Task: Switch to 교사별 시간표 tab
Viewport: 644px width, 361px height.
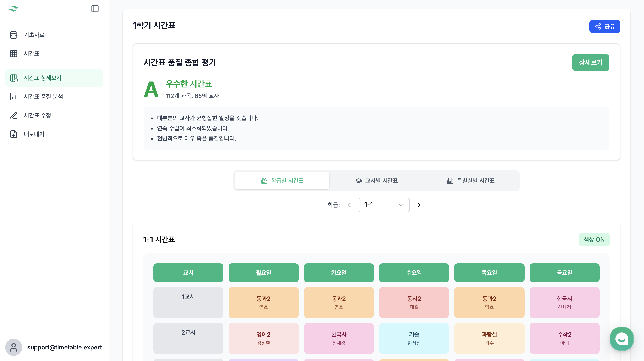Action: (x=377, y=181)
